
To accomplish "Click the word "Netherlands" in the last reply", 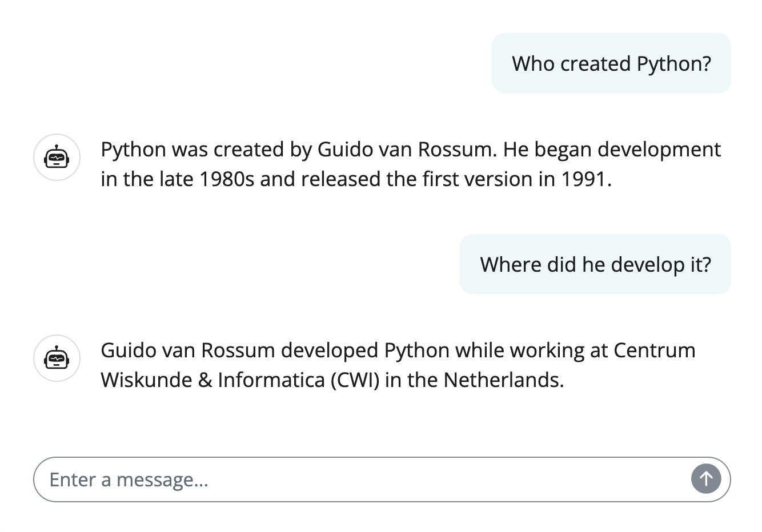I will [x=503, y=380].
